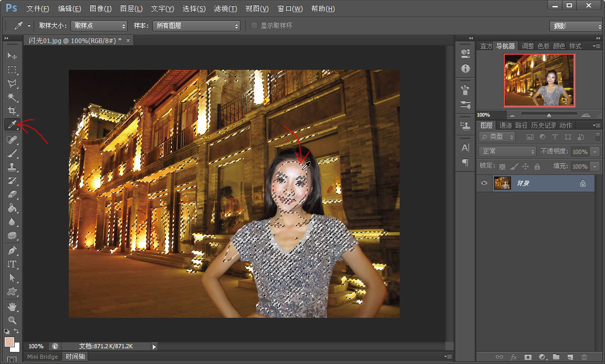Click the navigator preview thumbnail

539,80
